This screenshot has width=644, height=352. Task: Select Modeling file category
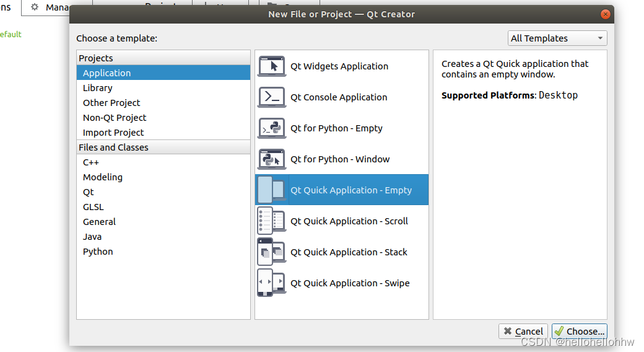pyautogui.click(x=163, y=177)
